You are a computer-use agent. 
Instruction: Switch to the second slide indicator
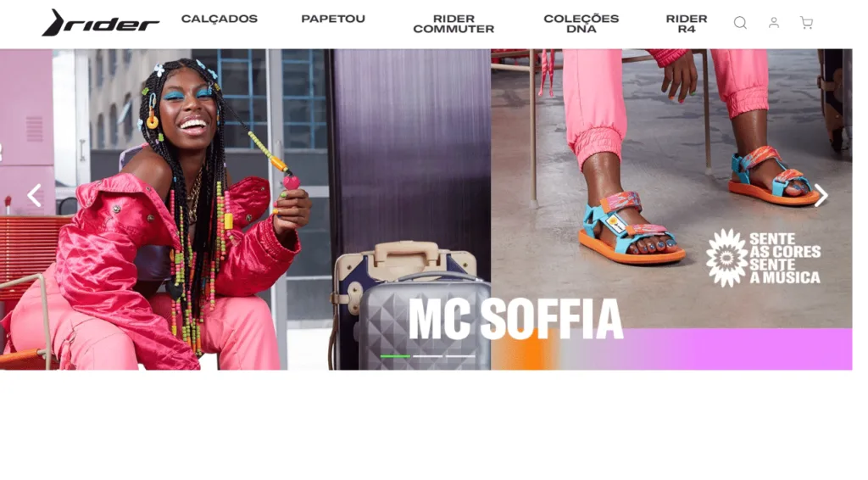click(x=427, y=356)
